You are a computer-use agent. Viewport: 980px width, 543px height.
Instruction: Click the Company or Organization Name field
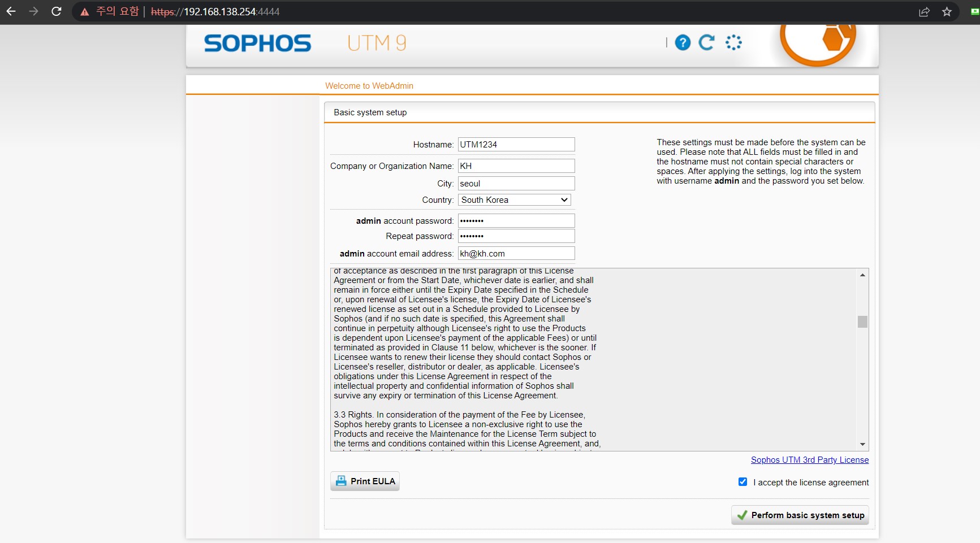516,166
